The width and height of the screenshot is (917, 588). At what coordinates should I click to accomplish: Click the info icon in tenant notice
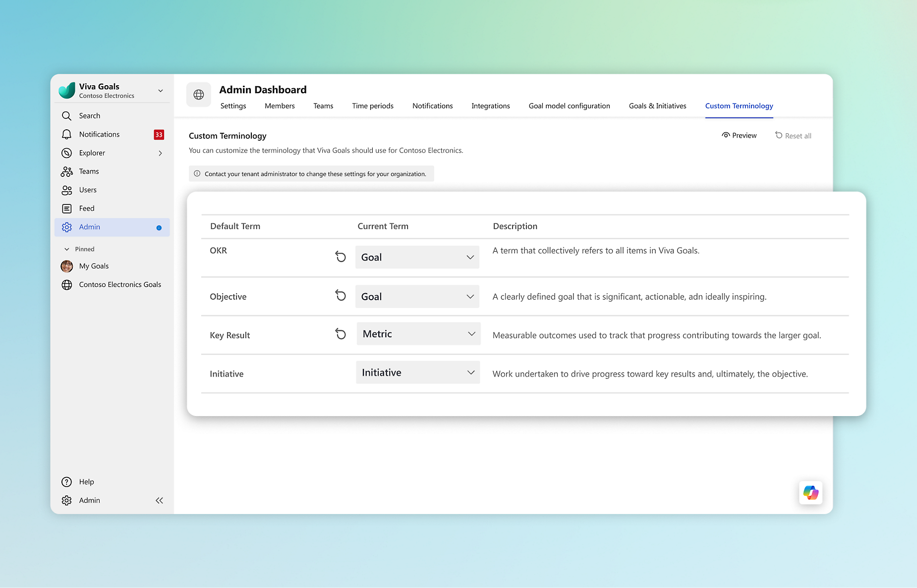pyautogui.click(x=197, y=174)
